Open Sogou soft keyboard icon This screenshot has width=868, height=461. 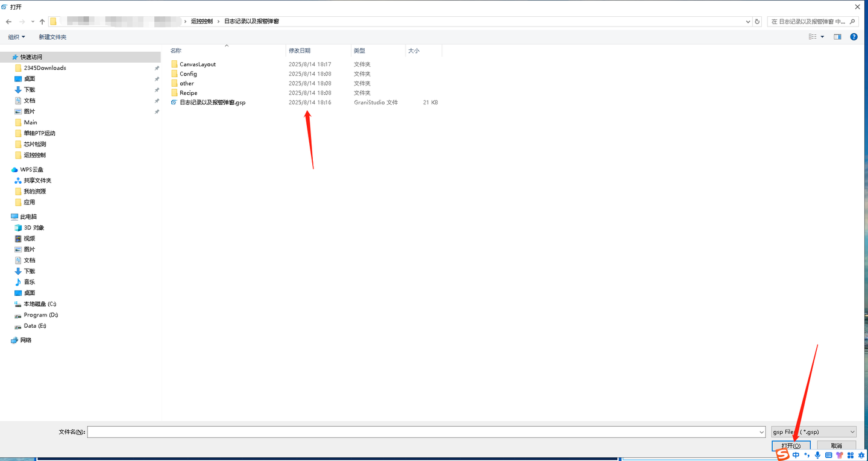(x=829, y=455)
